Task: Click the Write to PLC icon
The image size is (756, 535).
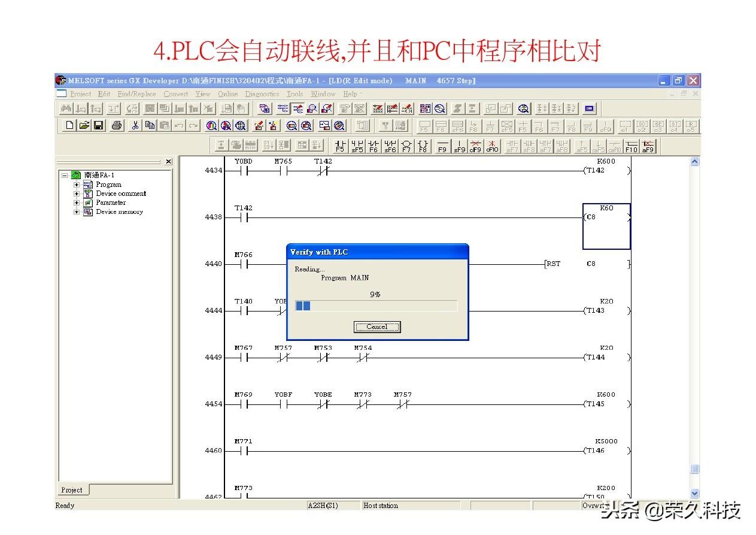Action: click(x=259, y=125)
